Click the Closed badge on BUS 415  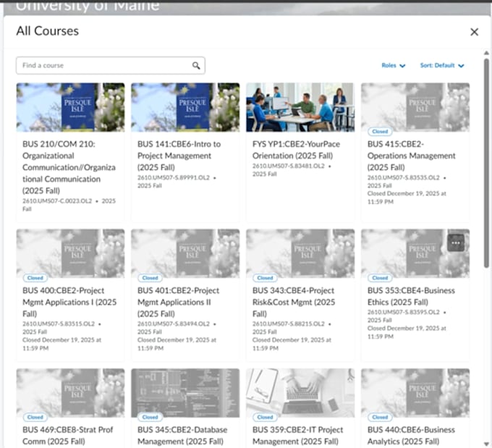coord(380,131)
